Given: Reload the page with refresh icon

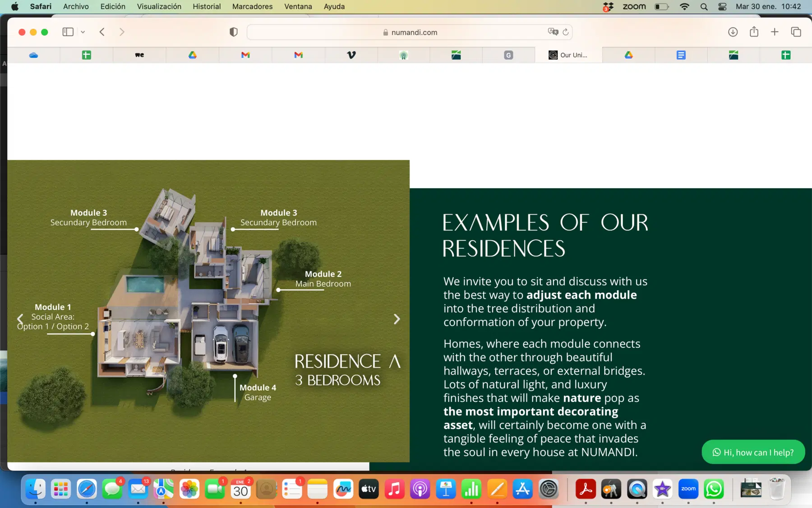Looking at the screenshot, I should pyautogui.click(x=566, y=32).
